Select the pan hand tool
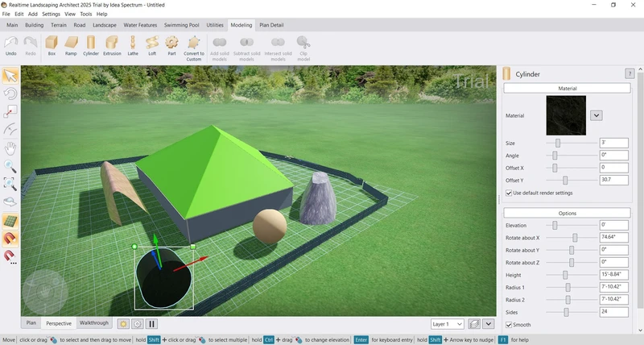Image resolution: width=644 pixels, height=345 pixels. [x=10, y=148]
